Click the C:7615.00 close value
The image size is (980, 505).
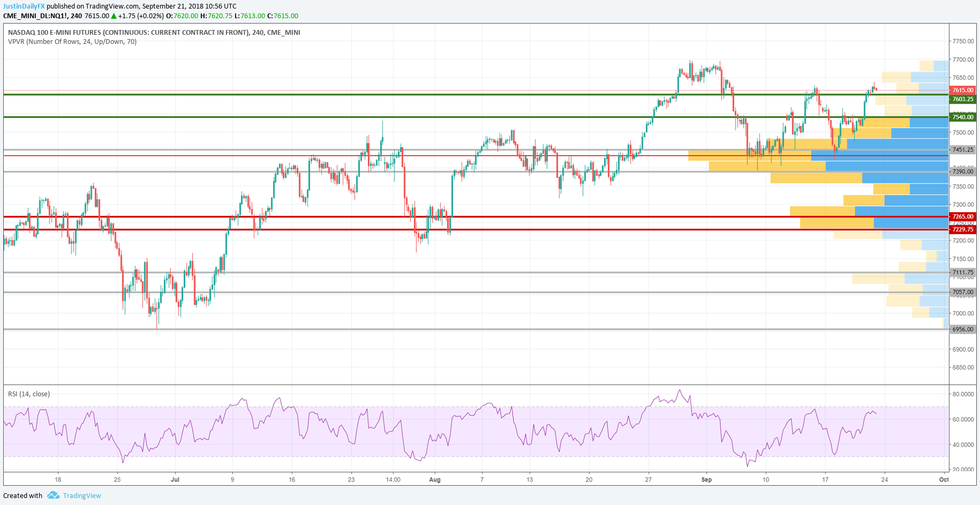coord(283,16)
